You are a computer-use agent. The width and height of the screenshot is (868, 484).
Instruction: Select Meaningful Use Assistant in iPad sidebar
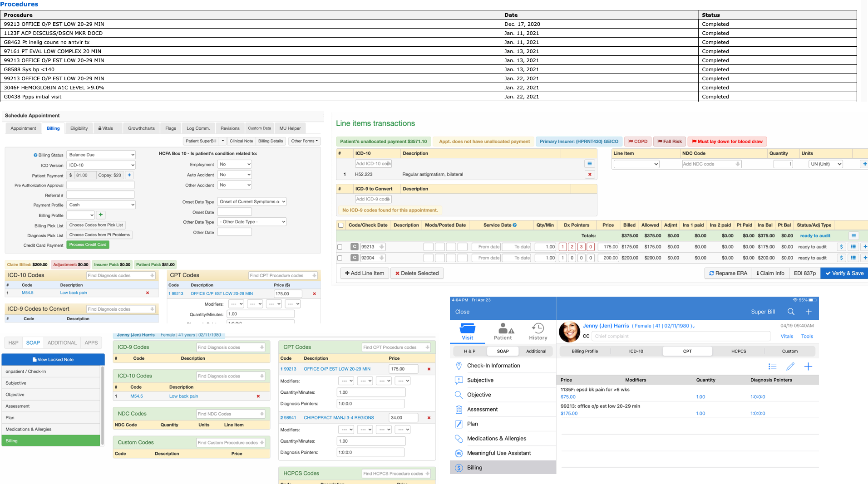point(503,453)
